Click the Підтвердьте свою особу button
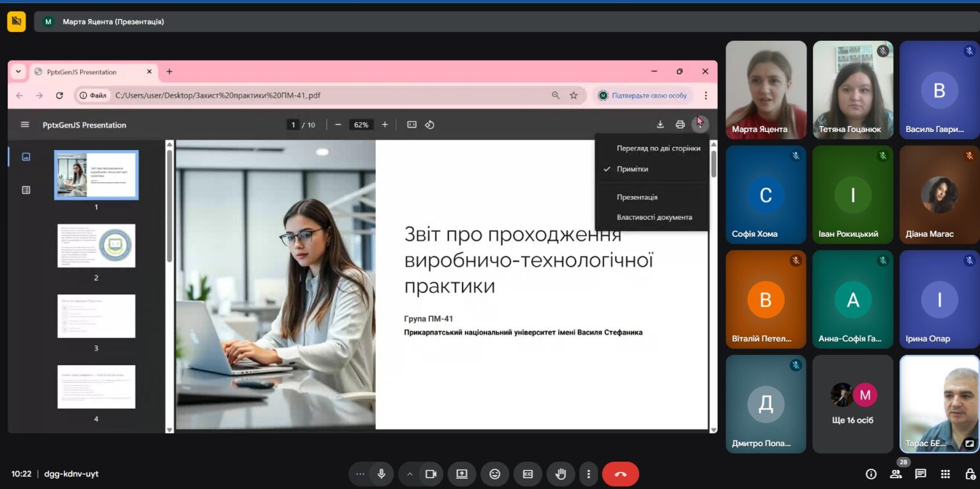 click(642, 95)
